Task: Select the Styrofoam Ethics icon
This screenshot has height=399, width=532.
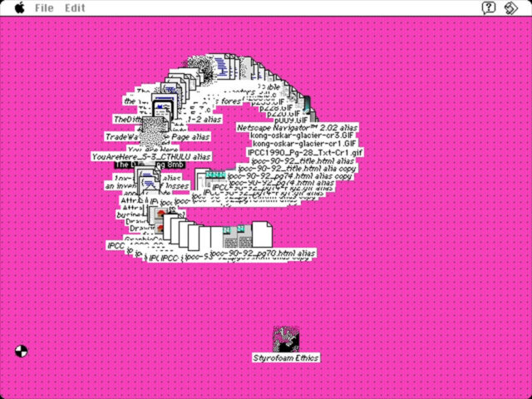Action: pos(286,339)
